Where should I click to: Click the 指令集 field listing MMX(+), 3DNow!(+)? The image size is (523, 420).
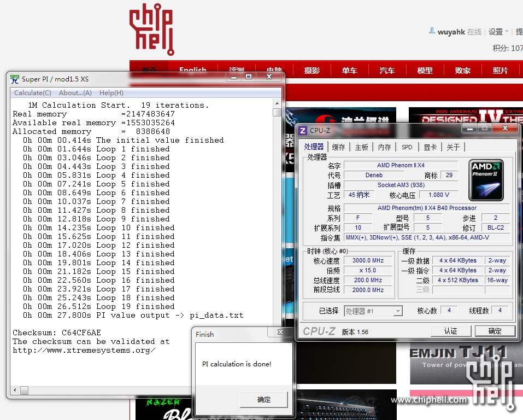pos(427,237)
